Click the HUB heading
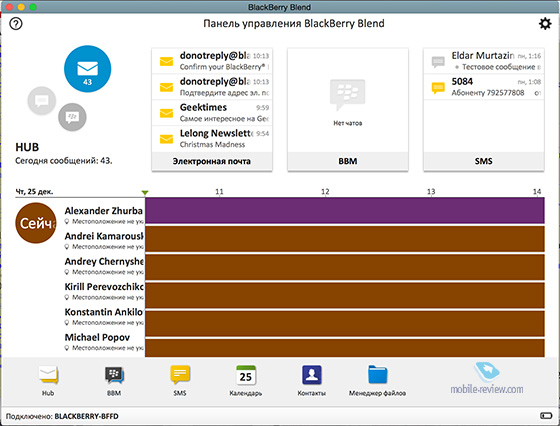The width and height of the screenshot is (560, 426). tap(27, 147)
